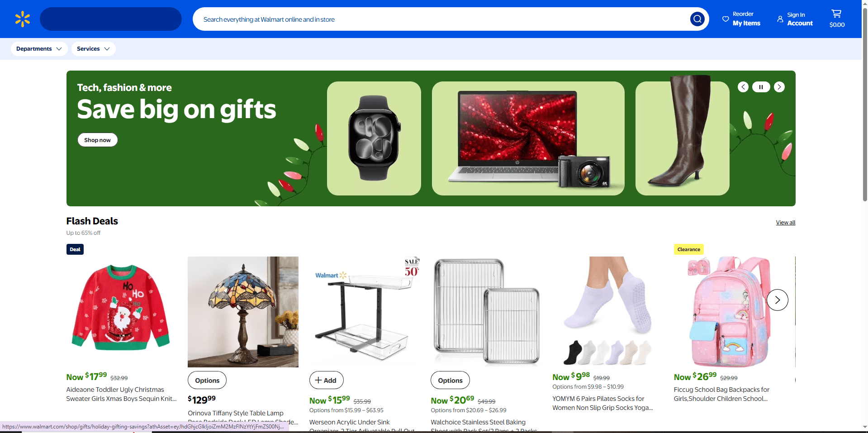The height and width of the screenshot is (433, 868).
Task: Go to next banner slide arrow
Action: (779, 87)
